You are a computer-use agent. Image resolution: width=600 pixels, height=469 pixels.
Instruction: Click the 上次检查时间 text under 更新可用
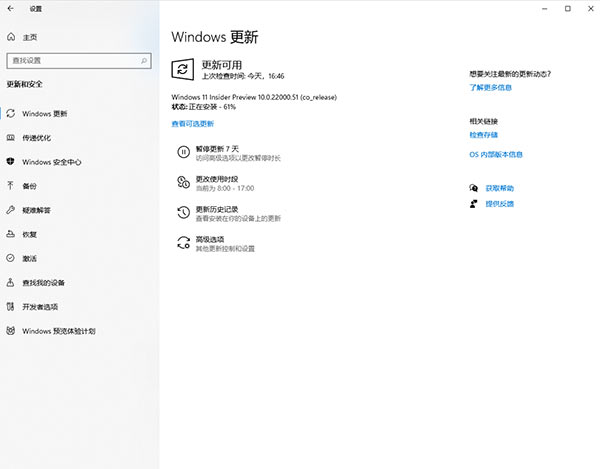coord(243,76)
